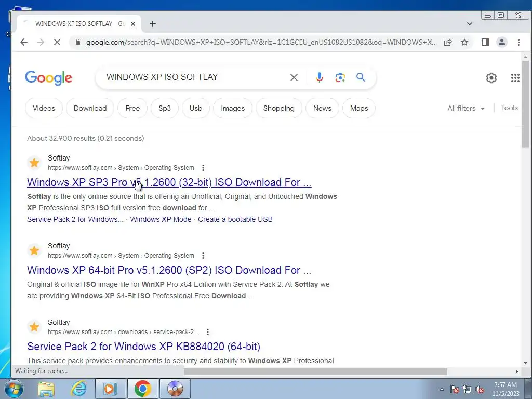This screenshot has width=532, height=399.
Task: Click the disc program taskbar icon
Action: (x=175, y=389)
